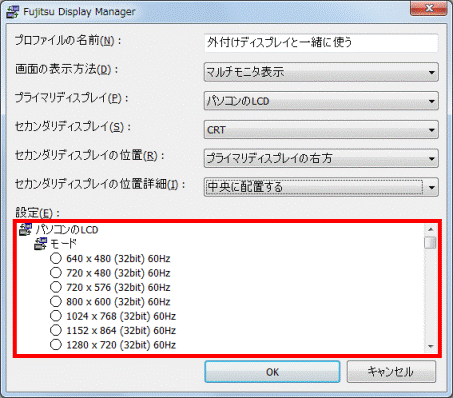The image size is (453, 398).
Task: Open the セカンダリディスプレイ dropdown showing CRT
Action: click(x=321, y=129)
